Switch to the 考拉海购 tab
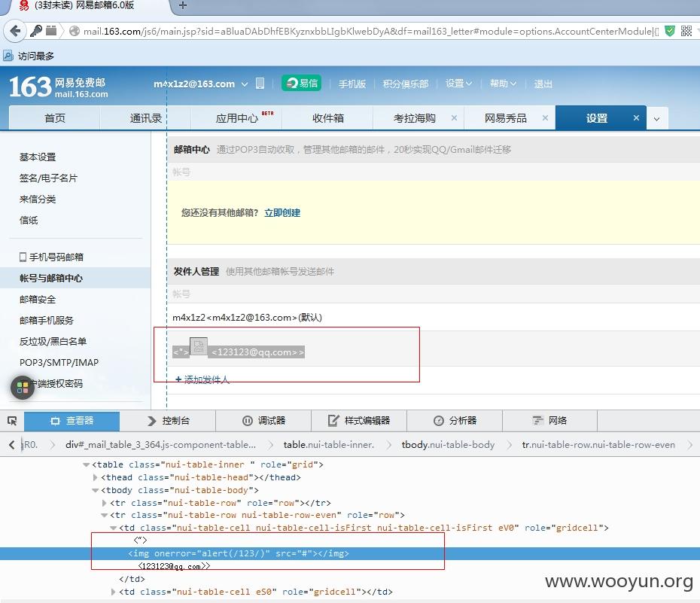 pyautogui.click(x=414, y=118)
